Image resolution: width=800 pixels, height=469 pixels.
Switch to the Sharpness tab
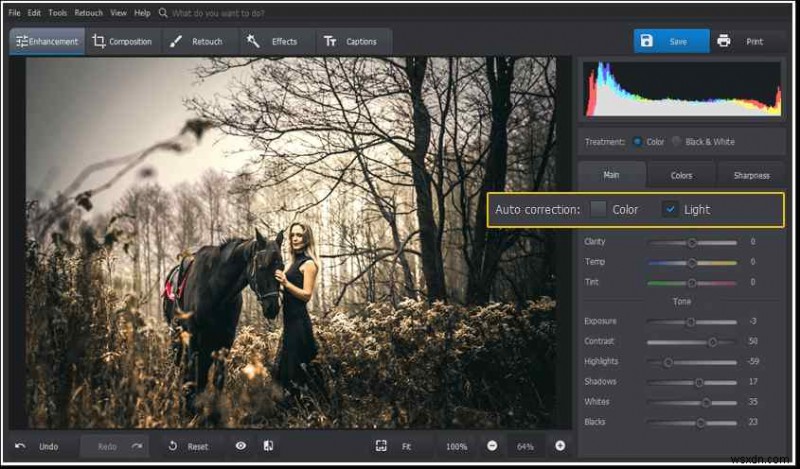pos(752,175)
